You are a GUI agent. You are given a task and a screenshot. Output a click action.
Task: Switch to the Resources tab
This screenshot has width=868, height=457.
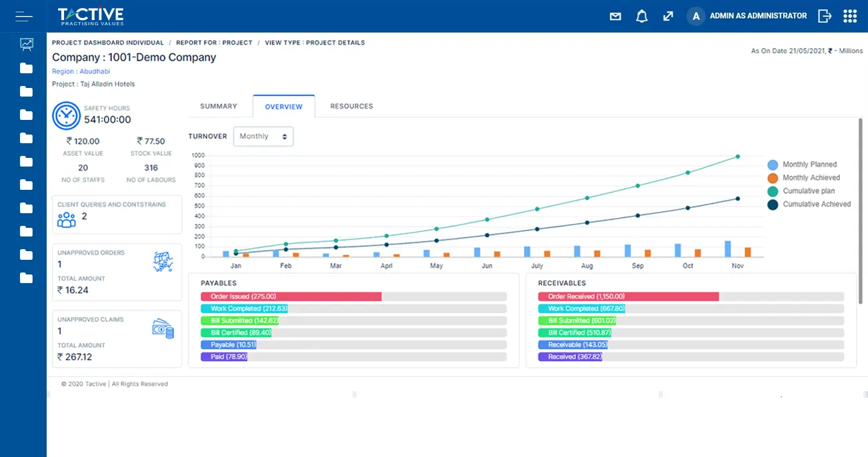pyautogui.click(x=351, y=106)
